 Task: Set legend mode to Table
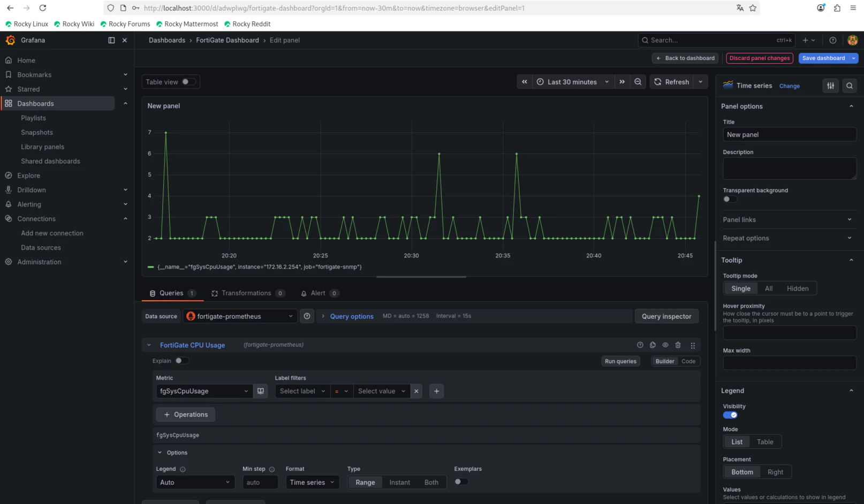coord(765,442)
